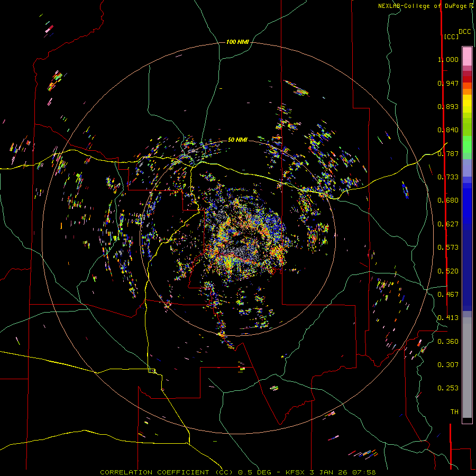Click the 0.360 scale value
The width and height of the screenshot is (476, 476).
(x=448, y=342)
